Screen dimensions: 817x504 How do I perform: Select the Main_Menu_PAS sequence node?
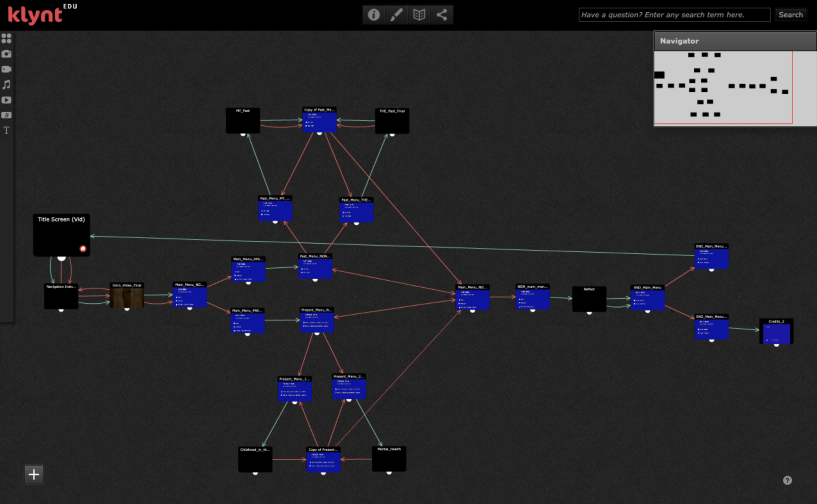click(x=248, y=269)
